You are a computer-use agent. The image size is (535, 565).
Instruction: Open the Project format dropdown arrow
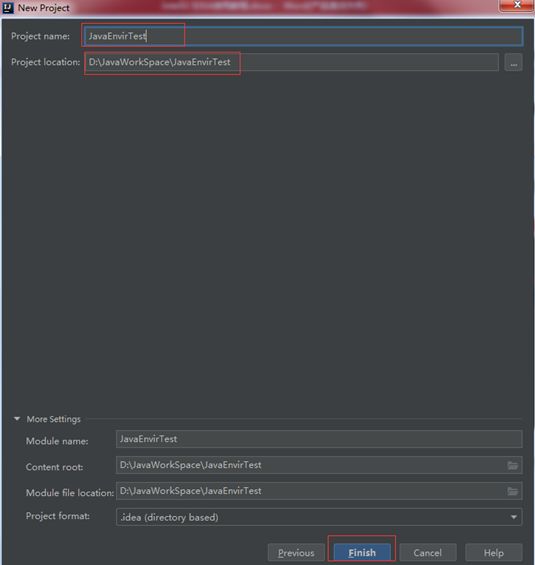coord(514,517)
